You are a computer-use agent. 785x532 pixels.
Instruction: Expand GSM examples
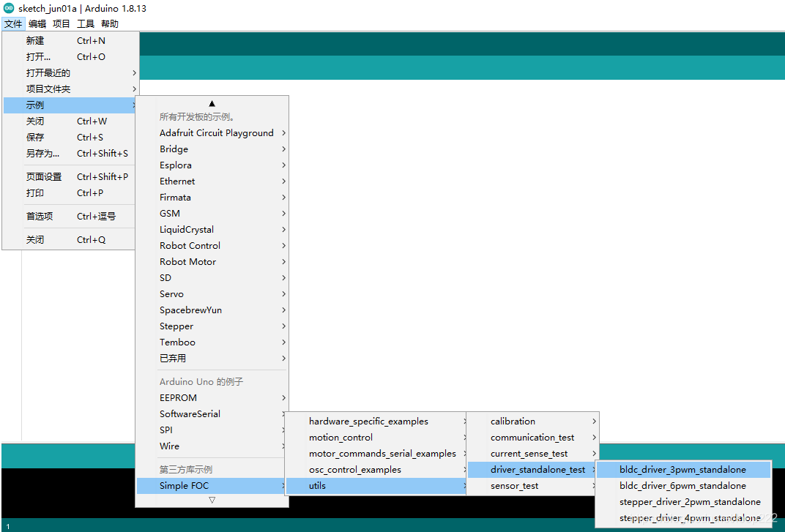click(x=212, y=213)
